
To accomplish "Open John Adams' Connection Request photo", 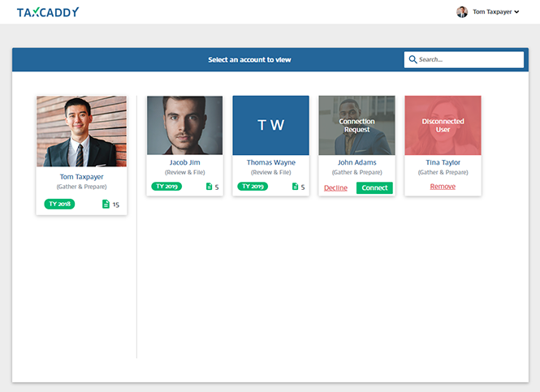I will (x=356, y=125).
